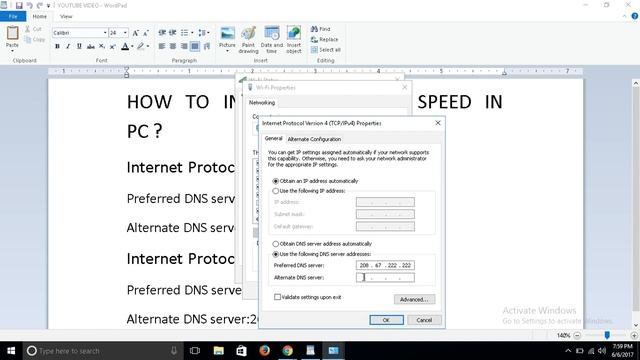The width and height of the screenshot is (640, 360).
Task: Expand the highlight color dropdown arrow
Action: coord(148,47)
